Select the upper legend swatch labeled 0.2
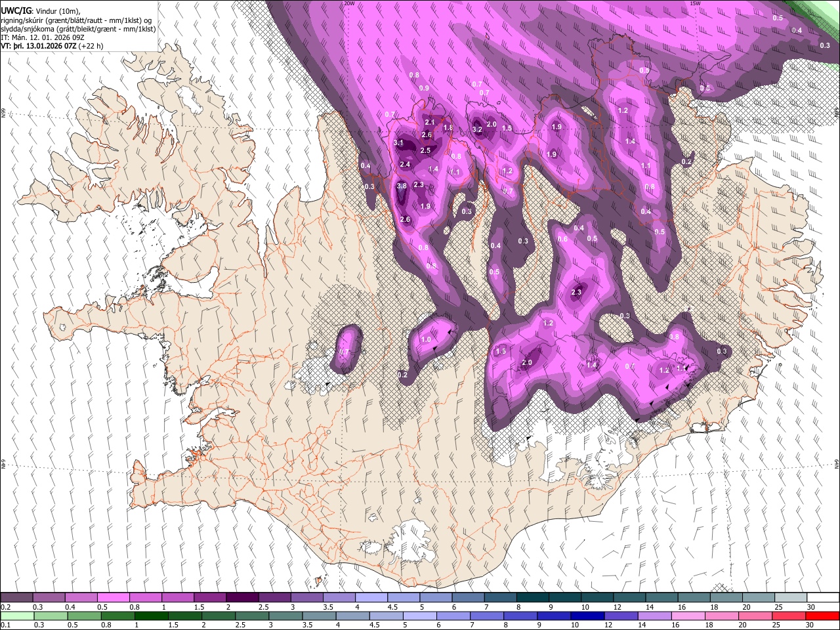The height and width of the screenshot is (630, 840). click(16, 598)
